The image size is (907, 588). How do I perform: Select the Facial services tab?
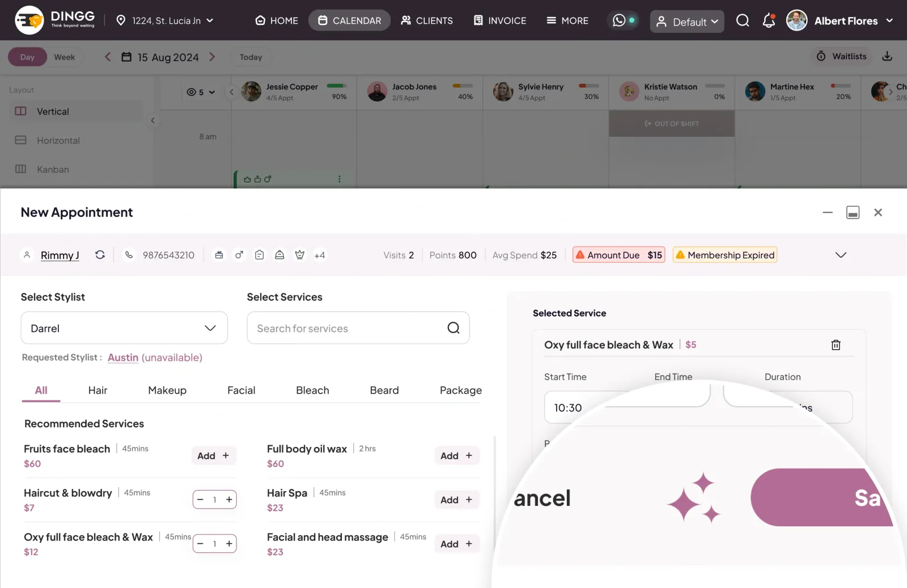(x=241, y=390)
